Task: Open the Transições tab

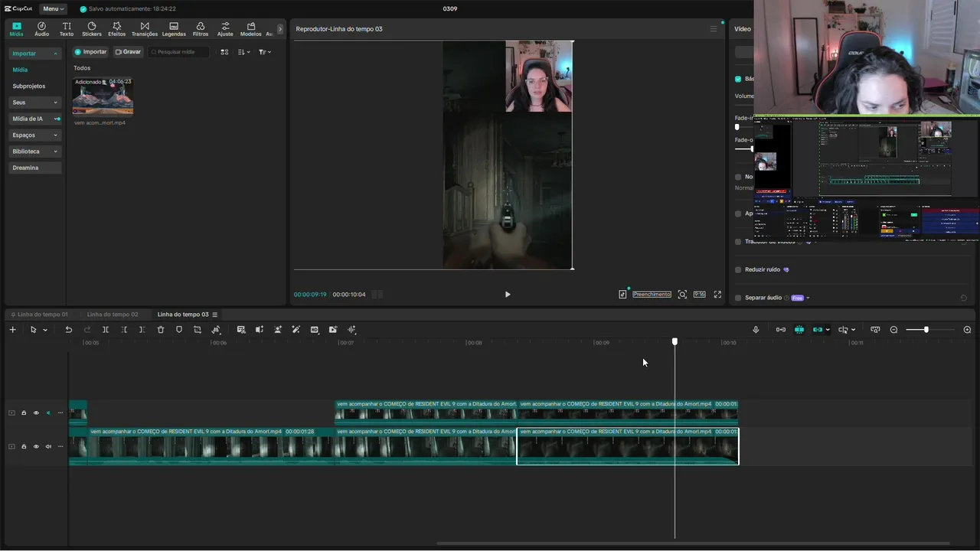Action: [145, 29]
